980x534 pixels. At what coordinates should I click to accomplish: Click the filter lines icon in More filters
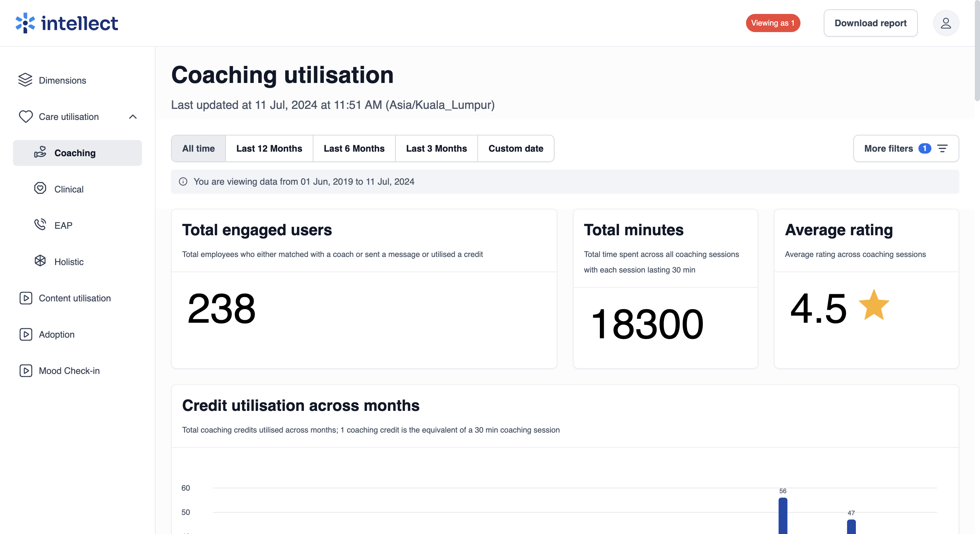tap(942, 148)
